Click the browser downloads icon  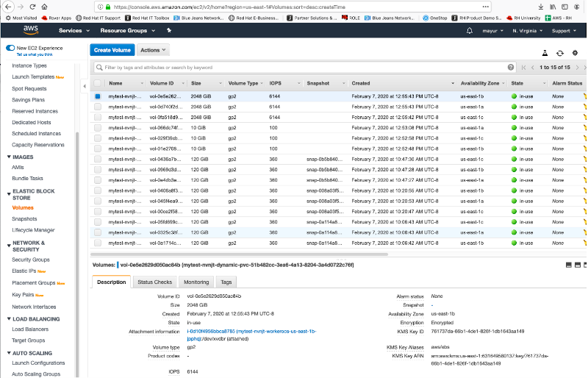[x=541, y=7]
